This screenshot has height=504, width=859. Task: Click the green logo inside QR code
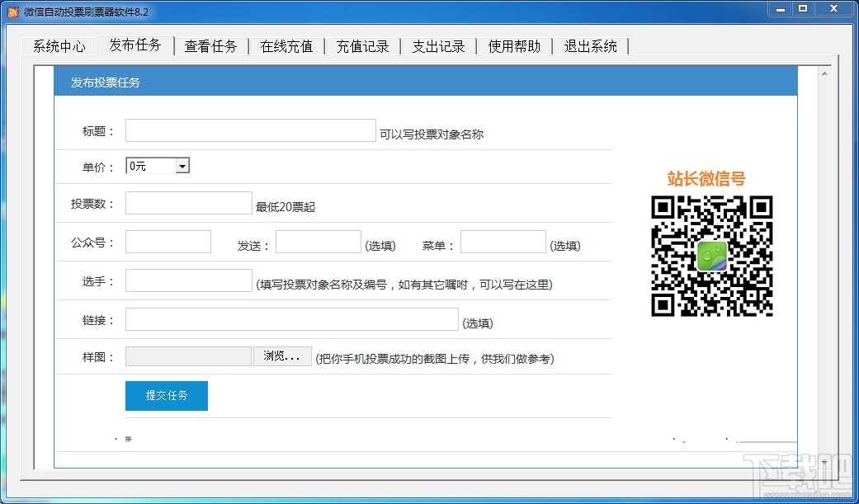point(711,257)
